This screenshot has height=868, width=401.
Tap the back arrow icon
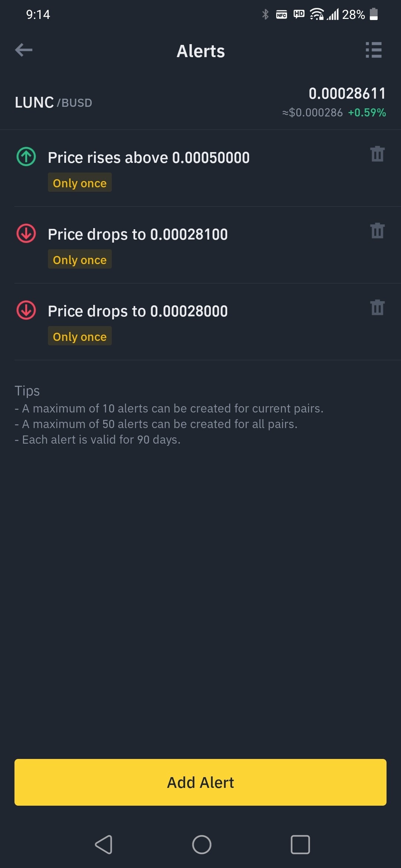[x=24, y=50]
